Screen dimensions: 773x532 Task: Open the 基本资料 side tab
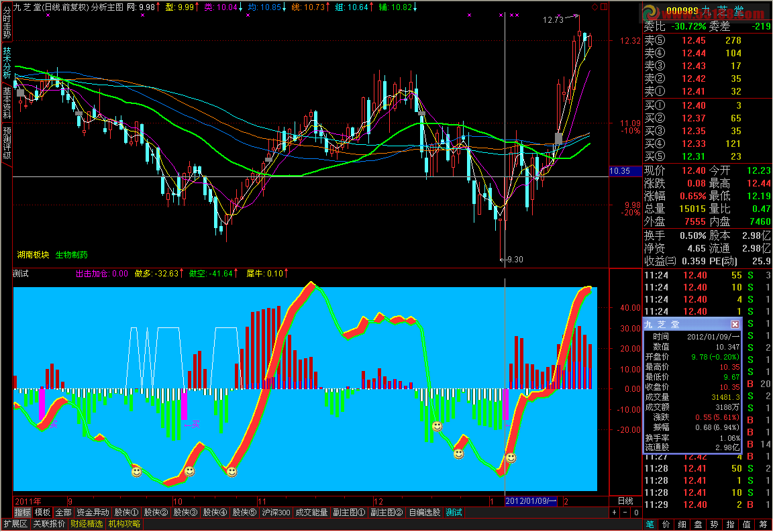point(7,103)
